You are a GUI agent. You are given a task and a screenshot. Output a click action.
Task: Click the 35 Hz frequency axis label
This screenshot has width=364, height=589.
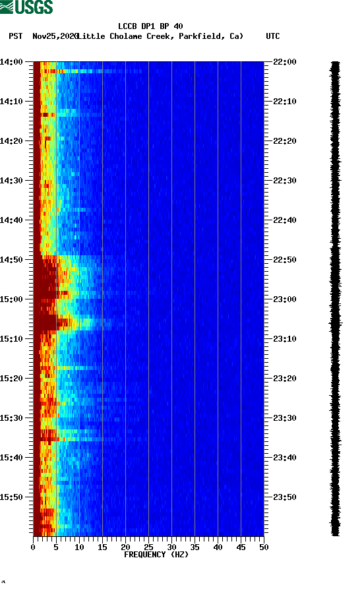pos(195,547)
